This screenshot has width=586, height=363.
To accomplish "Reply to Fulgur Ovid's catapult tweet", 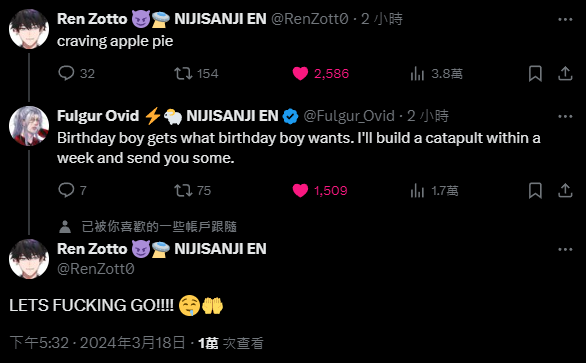I will [66, 190].
